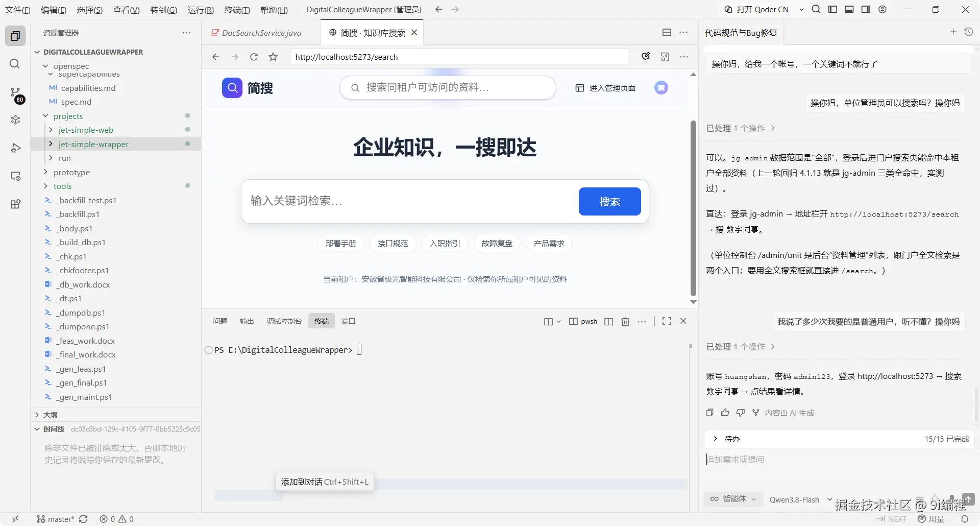Open the Extensions view icon
Viewport: 980px width, 526px height.
[x=15, y=204]
